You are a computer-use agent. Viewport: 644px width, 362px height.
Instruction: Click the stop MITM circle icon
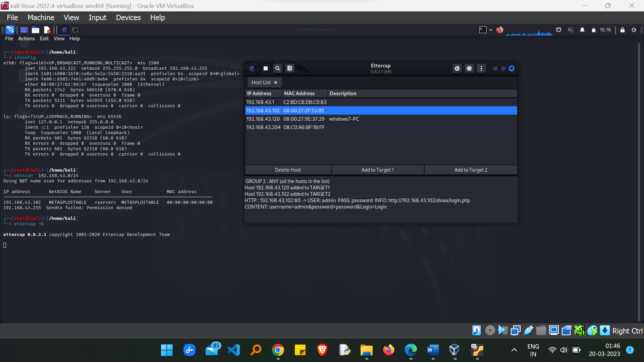click(x=469, y=68)
